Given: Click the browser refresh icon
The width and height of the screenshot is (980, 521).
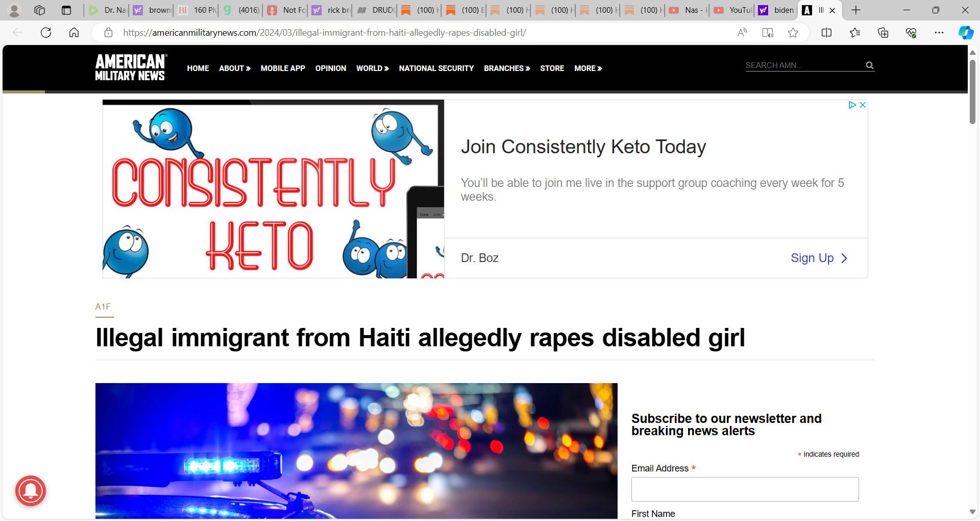Looking at the screenshot, I should coord(46,33).
